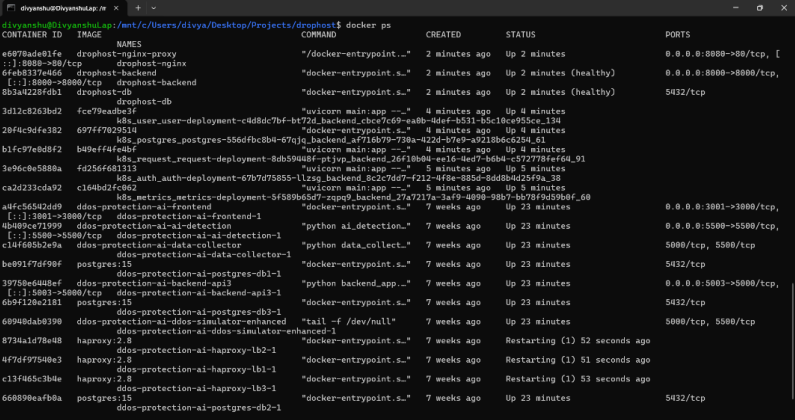Click container name ddos-protection-ai-backend-api3-1
The image size is (795, 420).
(199, 293)
